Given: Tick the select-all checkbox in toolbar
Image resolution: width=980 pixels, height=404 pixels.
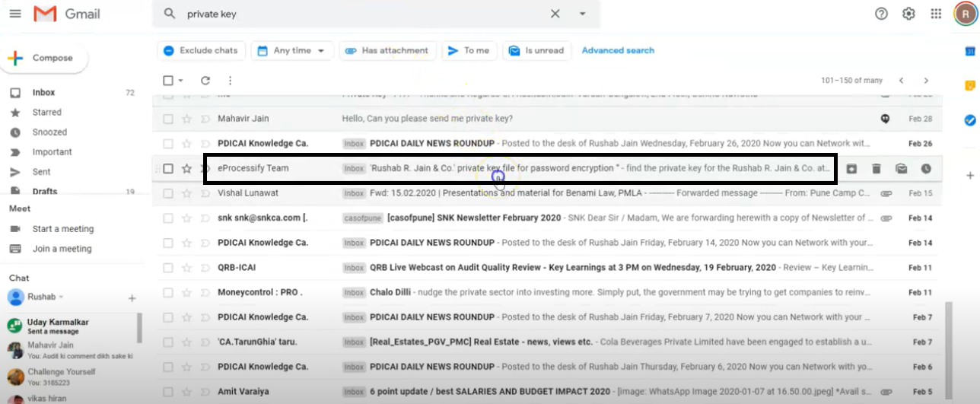Looking at the screenshot, I should pos(168,80).
